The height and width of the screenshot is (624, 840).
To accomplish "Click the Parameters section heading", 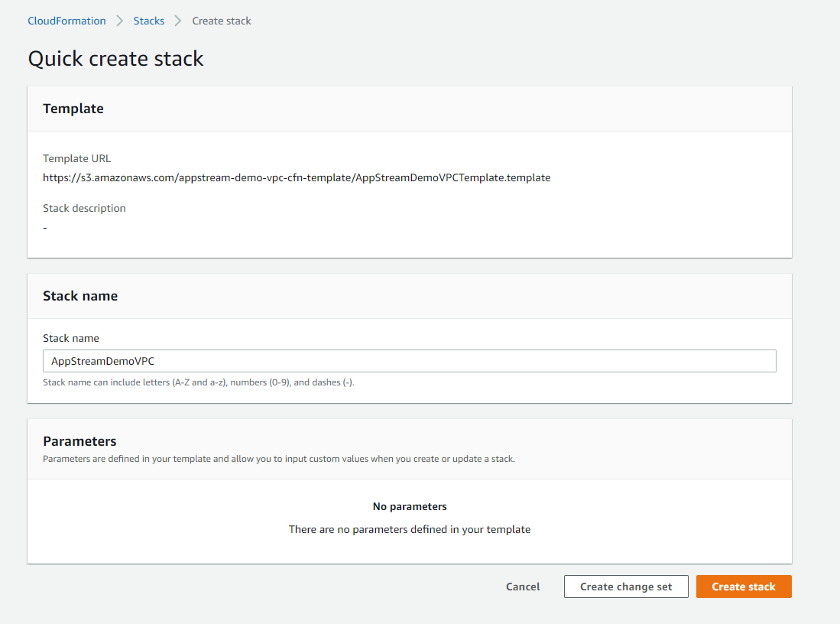I will [x=79, y=441].
